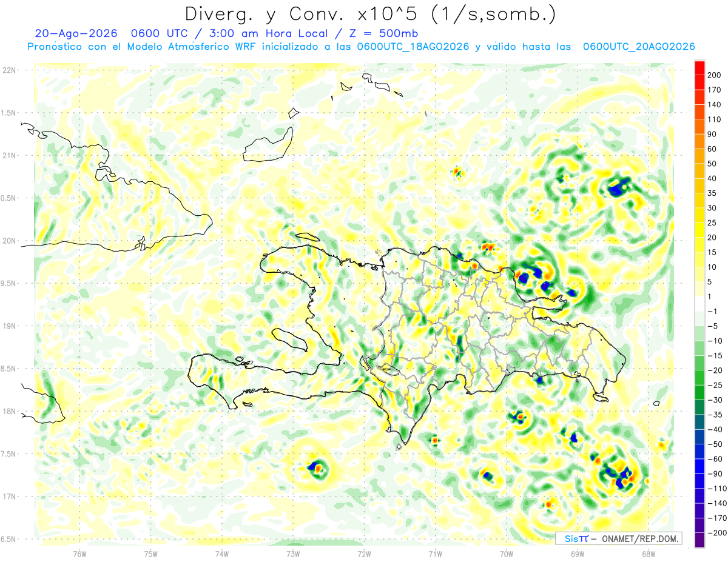This screenshot has width=728, height=562.
Task: Click longitude axis label '70W'
Action: click(x=507, y=554)
